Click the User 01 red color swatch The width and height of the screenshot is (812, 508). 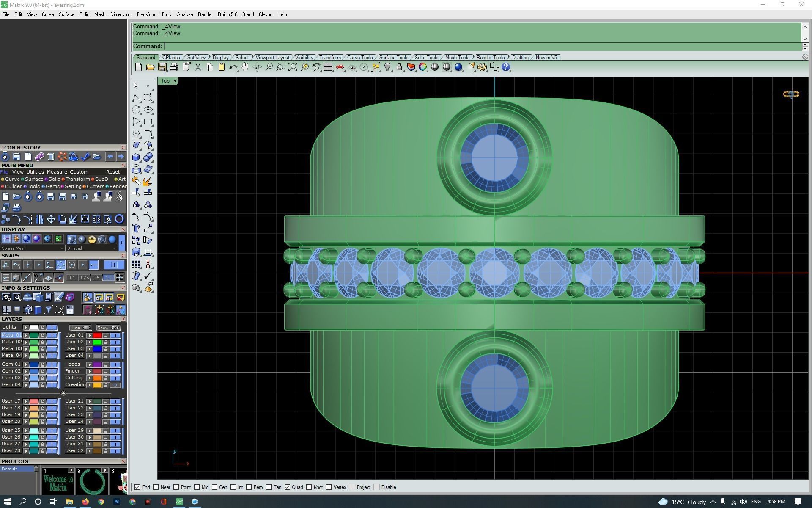coord(98,335)
